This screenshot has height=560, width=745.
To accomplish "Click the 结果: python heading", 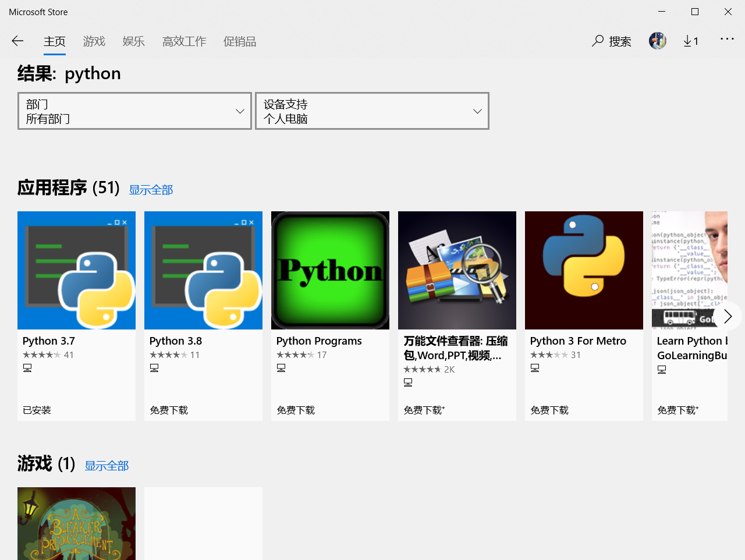I will (69, 73).
